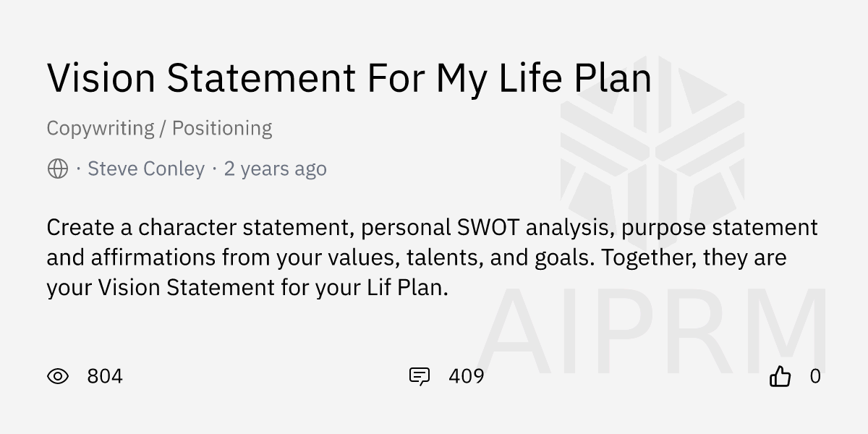The height and width of the screenshot is (434, 868).
Task: Open author Steve Conley's profile
Action: 146,169
